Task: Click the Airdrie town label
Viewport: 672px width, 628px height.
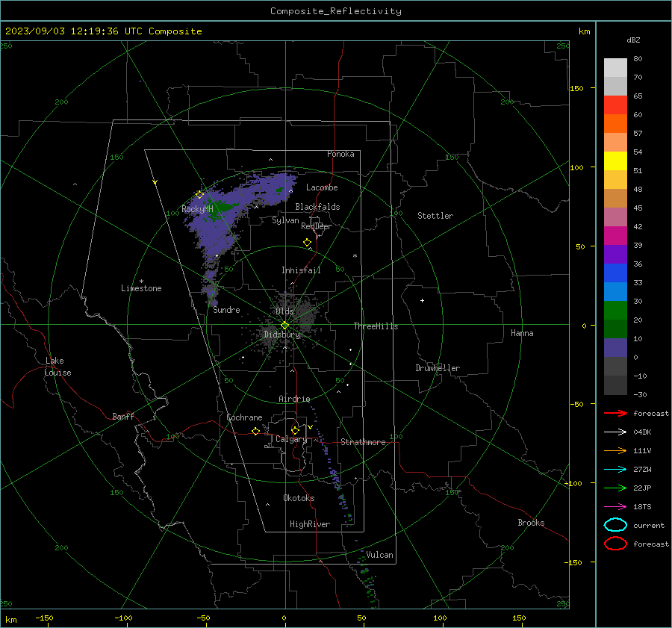Action: pos(294,399)
